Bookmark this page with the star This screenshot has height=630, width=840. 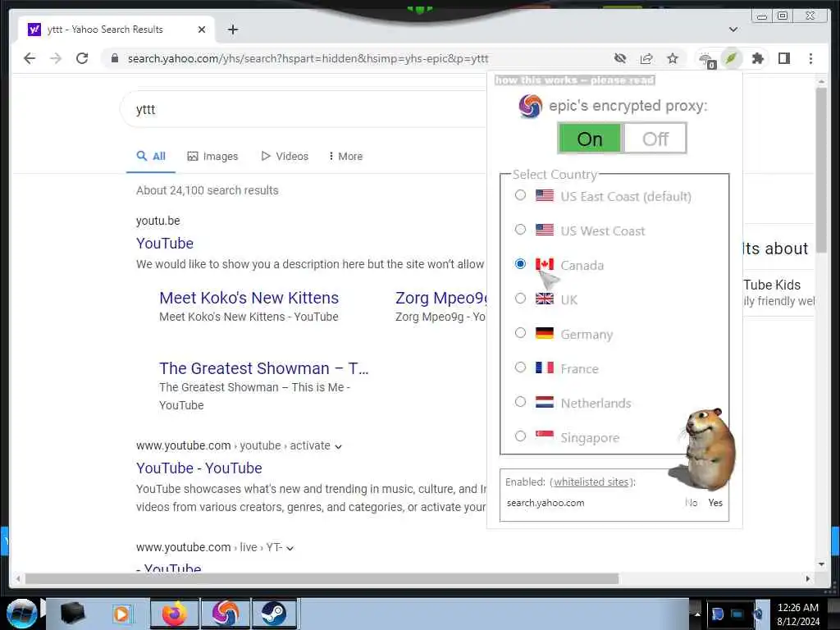point(673,58)
